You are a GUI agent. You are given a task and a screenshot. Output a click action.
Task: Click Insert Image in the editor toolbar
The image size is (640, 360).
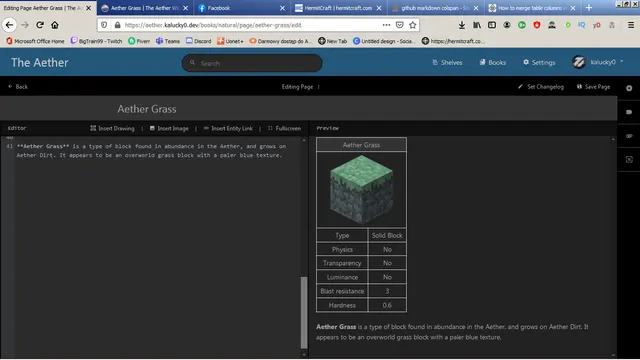tap(169, 128)
